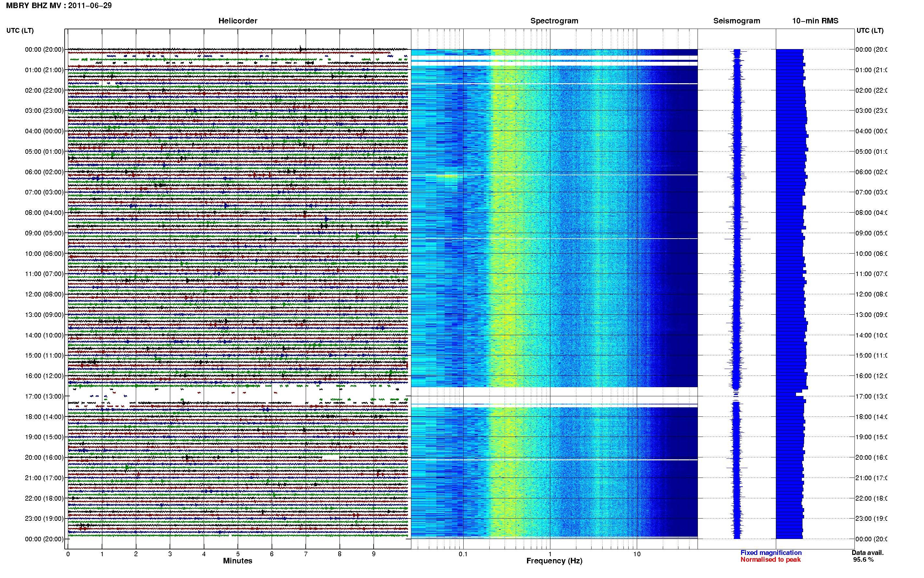Click the "9" tick on Minutes axis
Image resolution: width=924 pixels, height=578 pixels.
click(x=374, y=554)
